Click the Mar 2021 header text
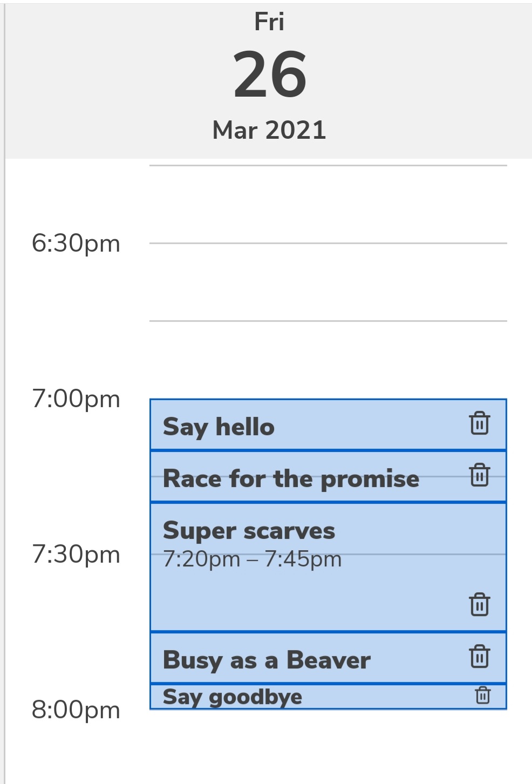The width and height of the screenshot is (532, 784). coord(269,130)
